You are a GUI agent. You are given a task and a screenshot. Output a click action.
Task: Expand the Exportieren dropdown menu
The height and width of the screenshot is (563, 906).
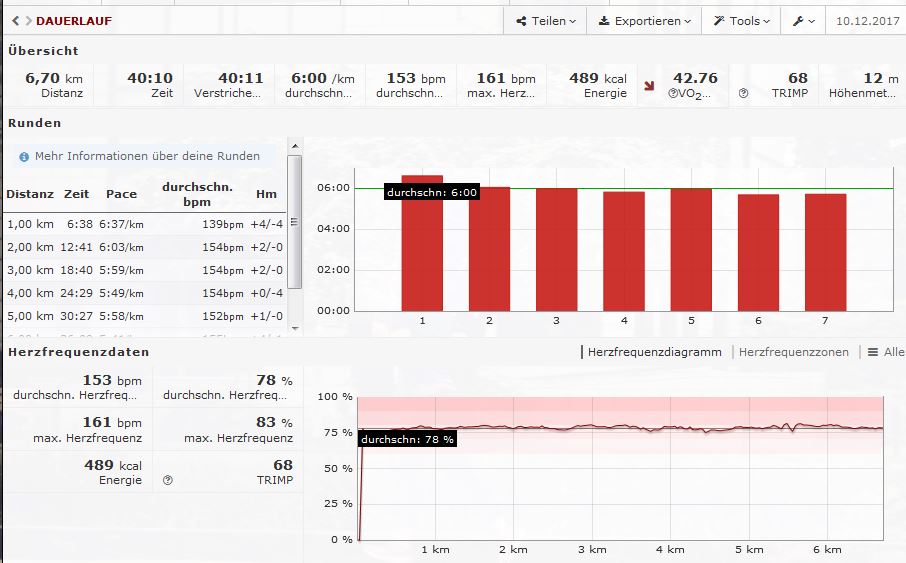coord(645,21)
